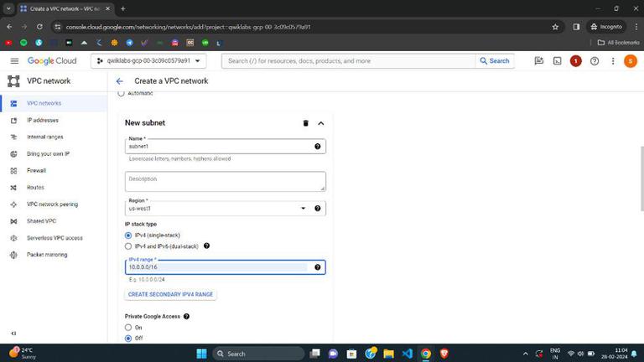
Task: Show help for IPv4 range field
Action: [318, 267]
